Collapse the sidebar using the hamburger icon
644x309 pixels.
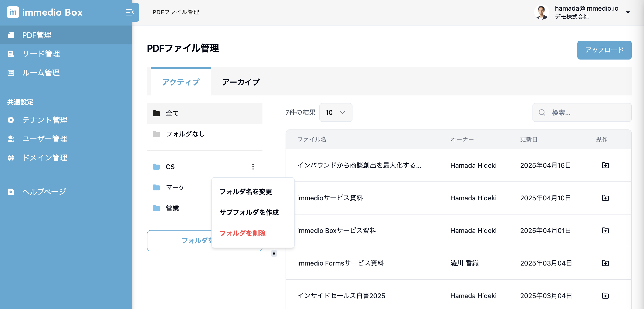tap(130, 12)
